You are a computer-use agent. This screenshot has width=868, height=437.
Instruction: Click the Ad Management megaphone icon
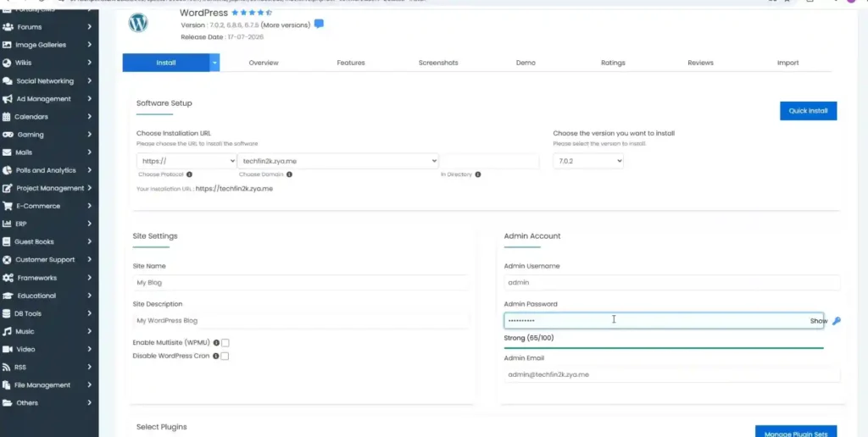coord(7,98)
